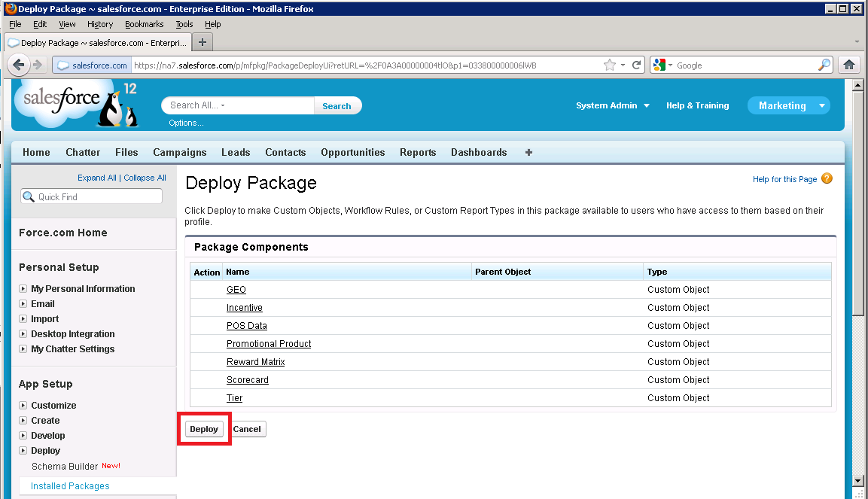Open a new browser tab with plus icon
Viewport: 868px width, 499px height.
(x=202, y=42)
